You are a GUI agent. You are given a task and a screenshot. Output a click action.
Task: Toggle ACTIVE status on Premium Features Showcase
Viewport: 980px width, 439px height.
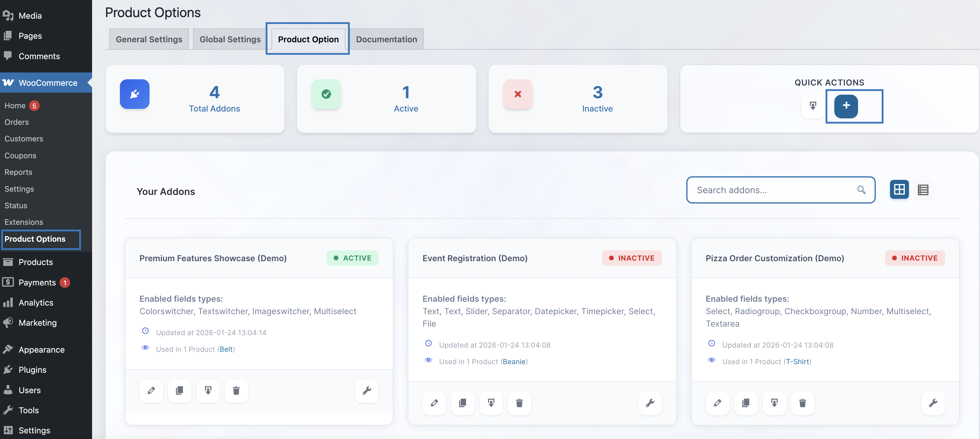pos(352,258)
